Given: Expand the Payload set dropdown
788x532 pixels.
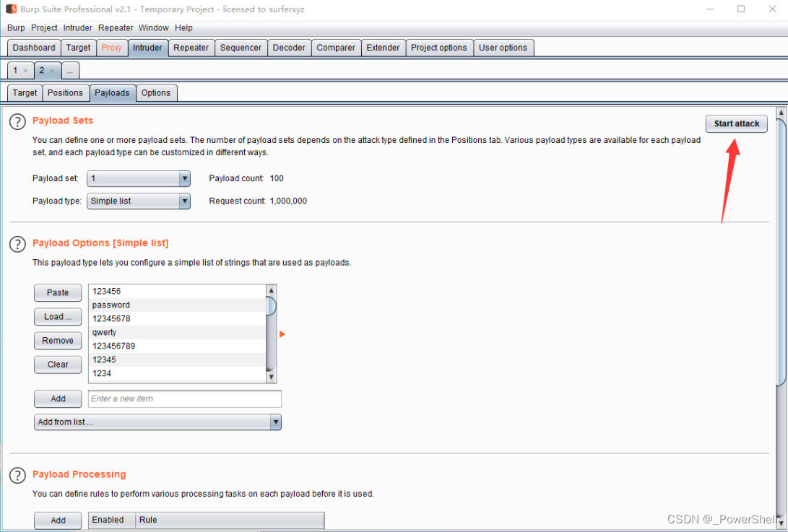Looking at the screenshot, I should [x=184, y=178].
